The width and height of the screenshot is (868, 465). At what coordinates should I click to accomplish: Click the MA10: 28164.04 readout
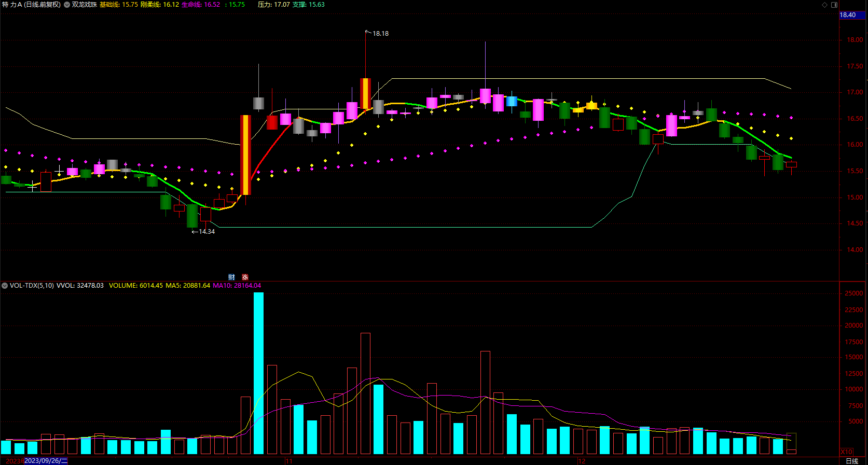tap(237, 286)
